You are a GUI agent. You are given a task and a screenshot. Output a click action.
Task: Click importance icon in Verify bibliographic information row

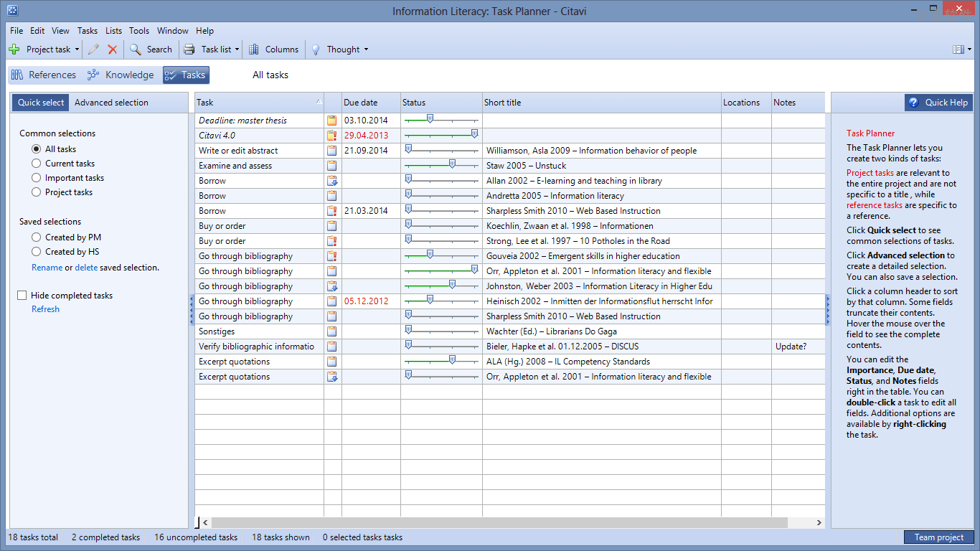click(332, 347)
